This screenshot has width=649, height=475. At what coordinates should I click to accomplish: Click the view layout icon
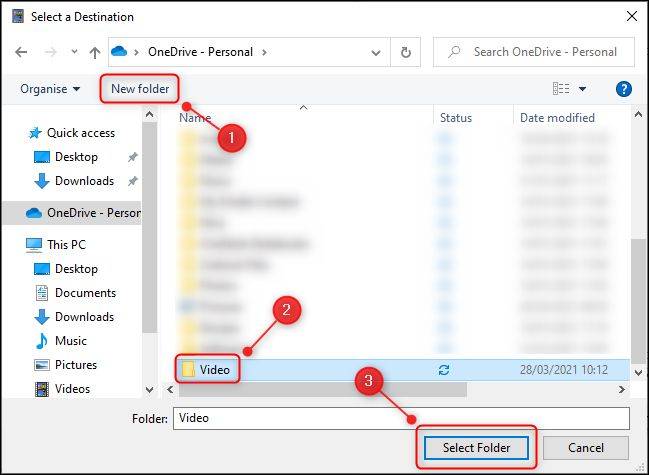coord(561,89)
